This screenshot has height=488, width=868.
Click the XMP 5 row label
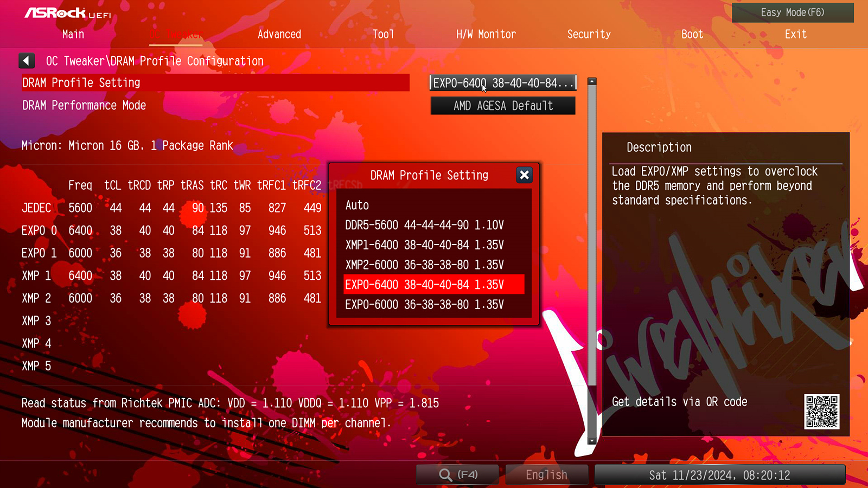tap(36, 366)
